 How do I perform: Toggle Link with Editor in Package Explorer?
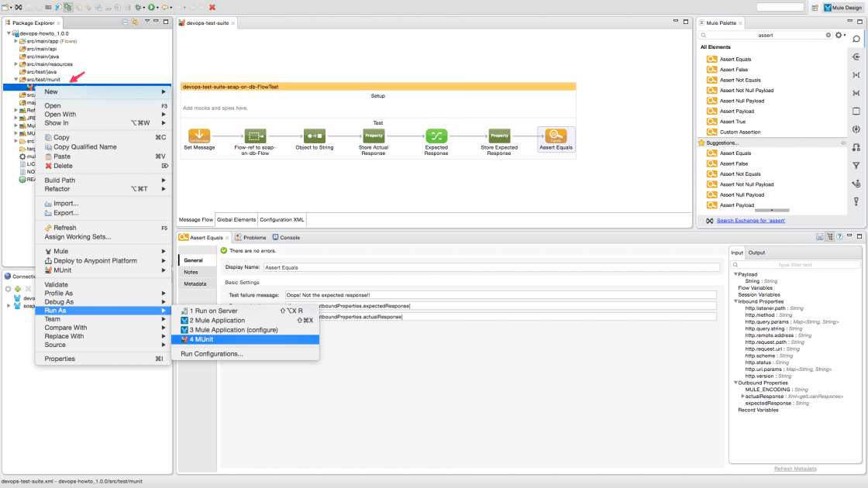(x=134, y=21)
